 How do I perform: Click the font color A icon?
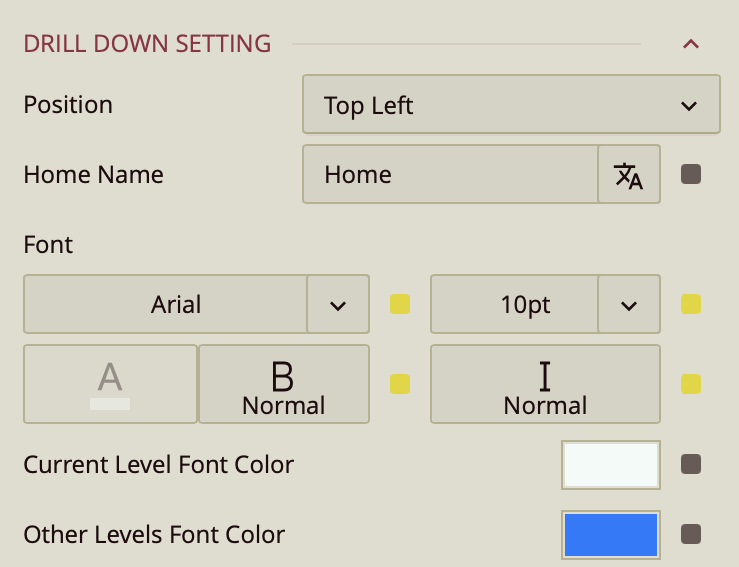(x=110, y=384)
